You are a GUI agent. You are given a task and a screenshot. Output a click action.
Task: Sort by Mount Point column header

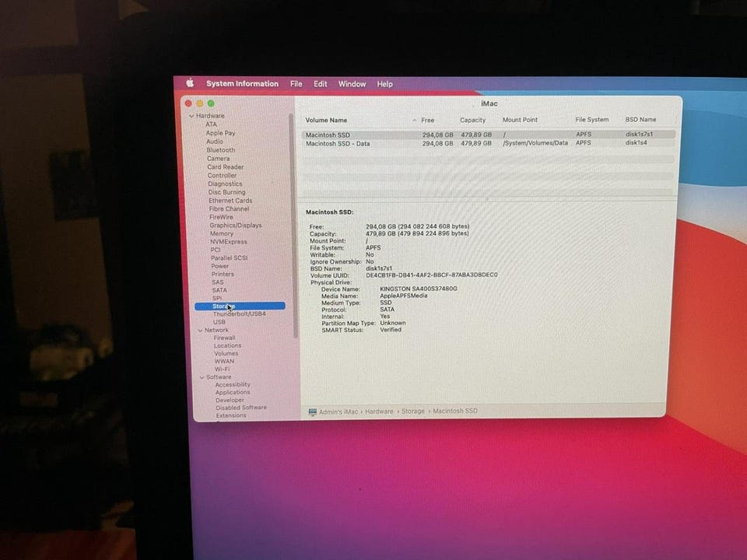coord(520,120)
